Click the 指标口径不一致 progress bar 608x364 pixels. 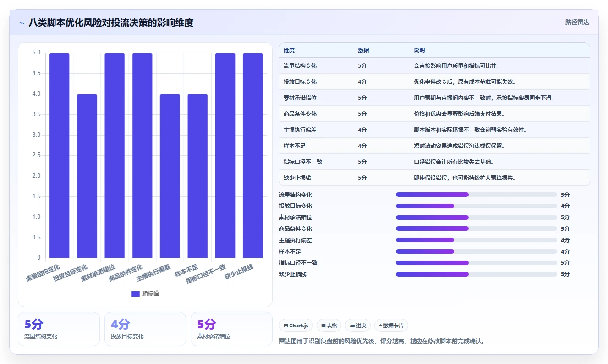(477, 263)
